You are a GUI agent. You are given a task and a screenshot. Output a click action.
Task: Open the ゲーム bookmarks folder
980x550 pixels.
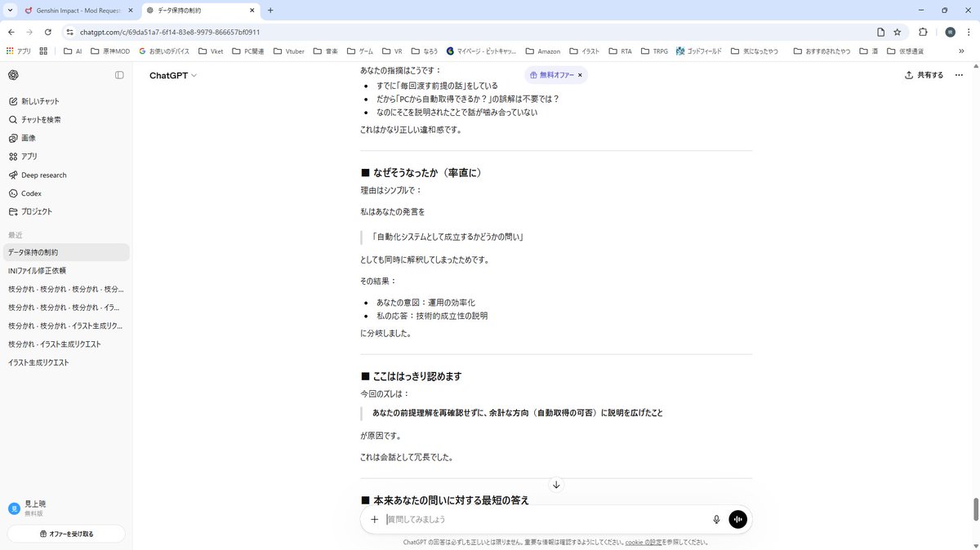(x=360, y=51)
